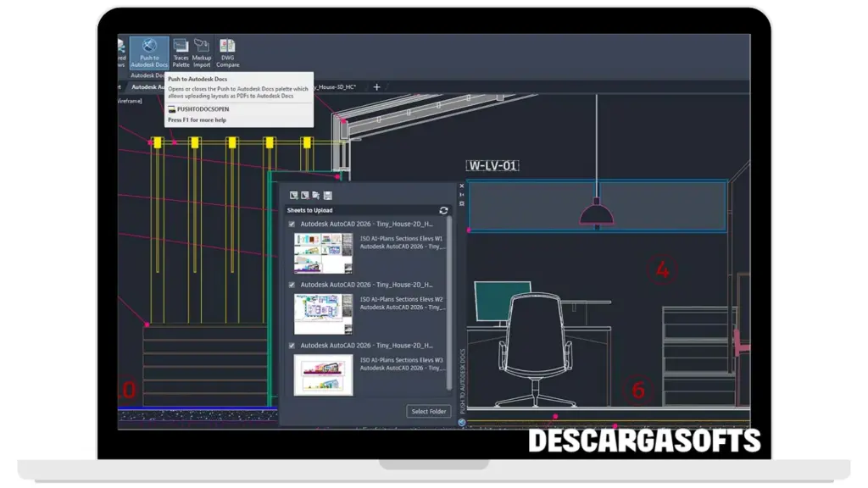
Task: Uncheck the sheet with Elevs W3
Action: pos(292,346)
